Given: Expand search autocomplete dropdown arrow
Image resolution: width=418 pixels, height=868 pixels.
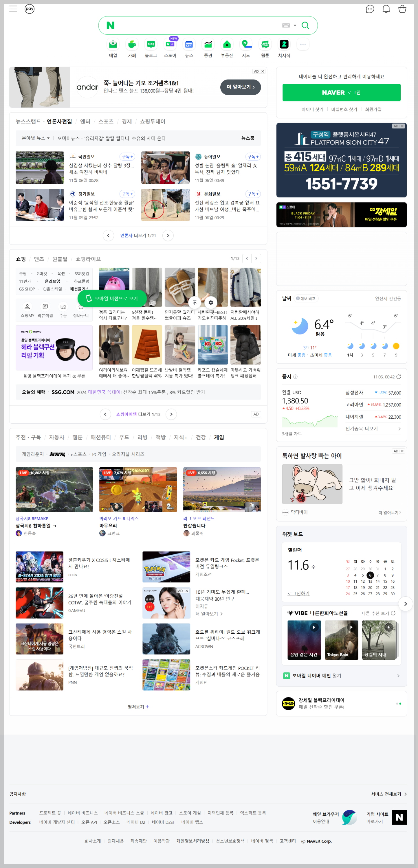Looking at the screenshot, I should point(295,25).
